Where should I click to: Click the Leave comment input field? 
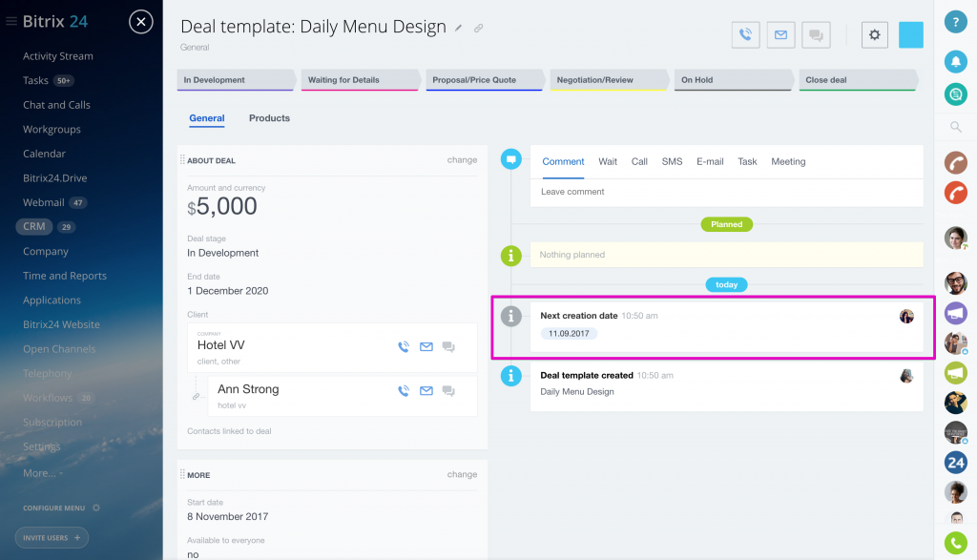coord(726,192)
